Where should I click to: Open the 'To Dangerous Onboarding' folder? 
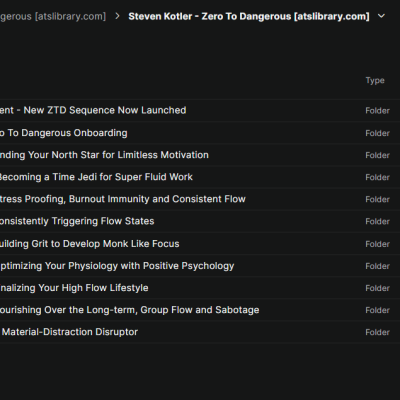[x=64, y=133]
